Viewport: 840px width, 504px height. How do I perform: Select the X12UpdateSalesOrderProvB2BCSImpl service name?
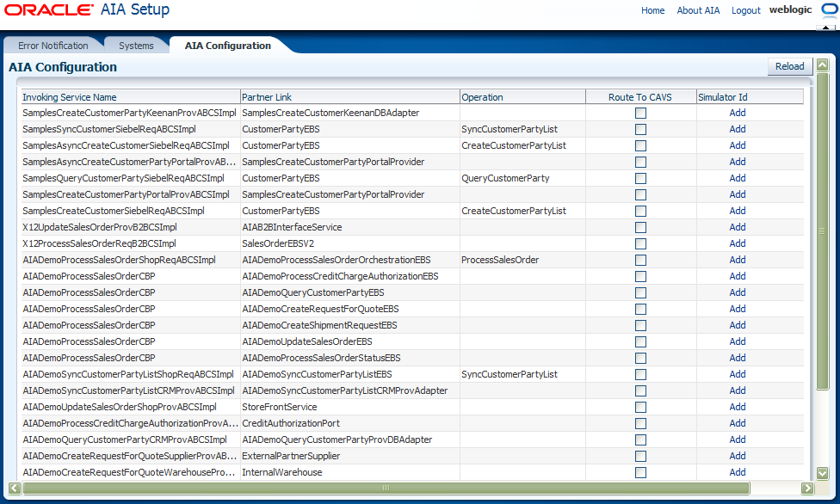coord(100,227)
